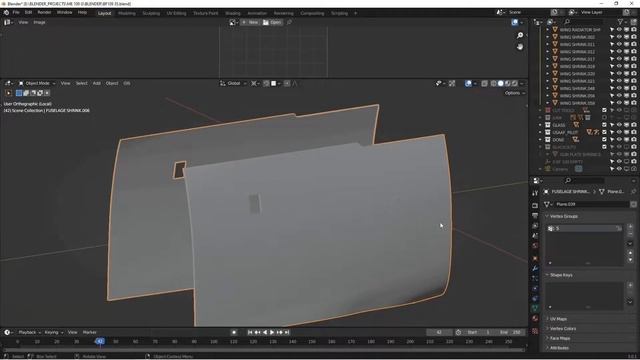The width and height of the screenshot is (640, 360).
Task: Click the viewport editor type icon
Action: (9, 83)
